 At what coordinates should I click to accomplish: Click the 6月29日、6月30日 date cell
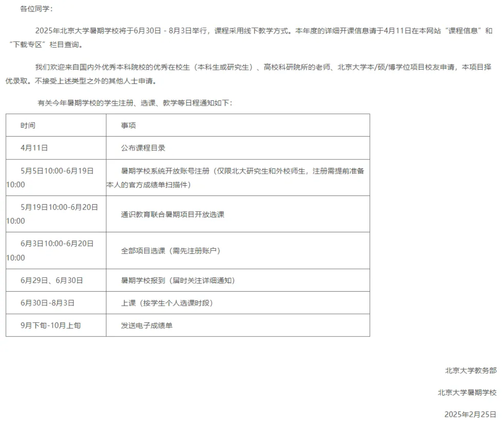pyautogui.click(x=52, y=280)
